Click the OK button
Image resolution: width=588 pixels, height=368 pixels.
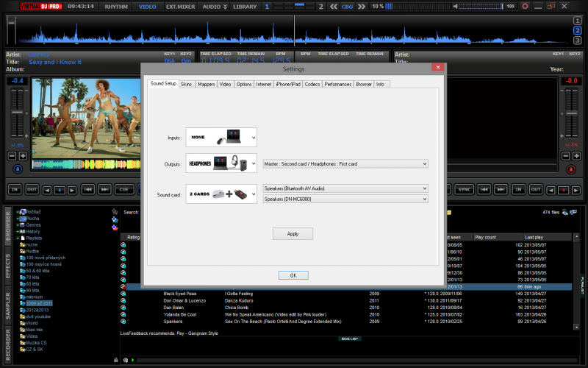point(293,275)
